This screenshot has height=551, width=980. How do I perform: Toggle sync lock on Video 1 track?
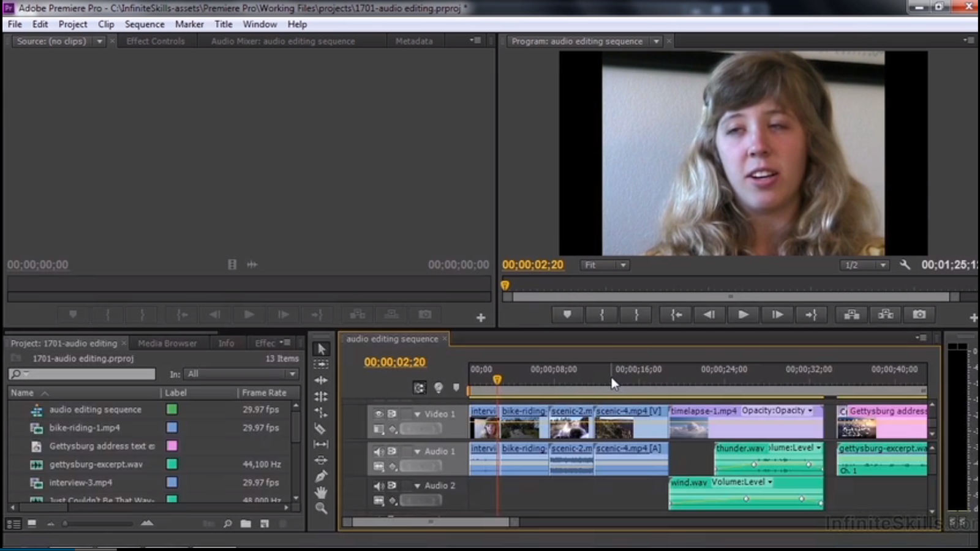click(x=392, y=414)
